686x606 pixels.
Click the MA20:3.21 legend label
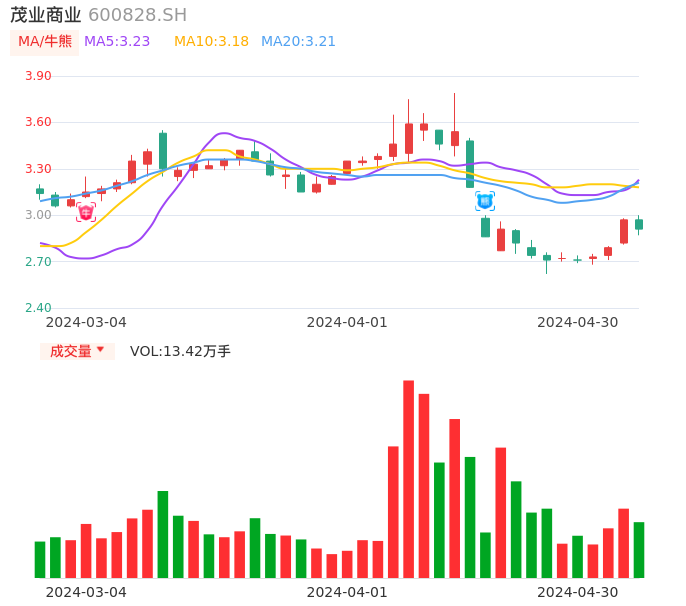298,42
